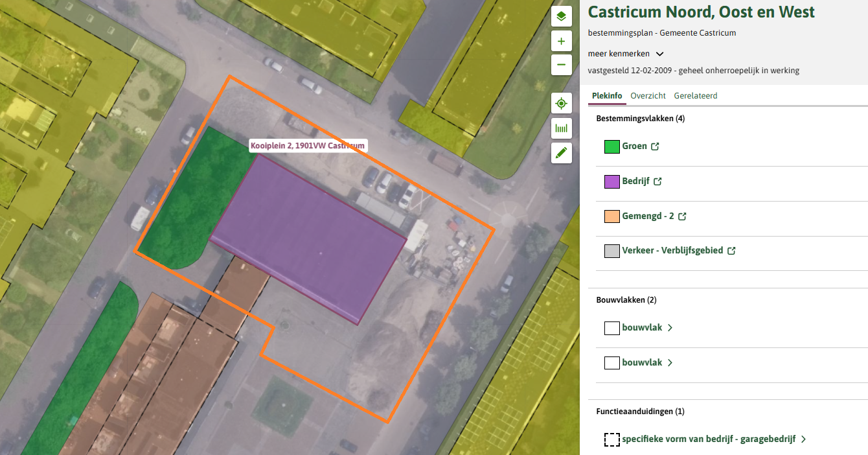Screen dimensions: 868x455
Task: Activate the measure ruler tool
Action: 561,128
